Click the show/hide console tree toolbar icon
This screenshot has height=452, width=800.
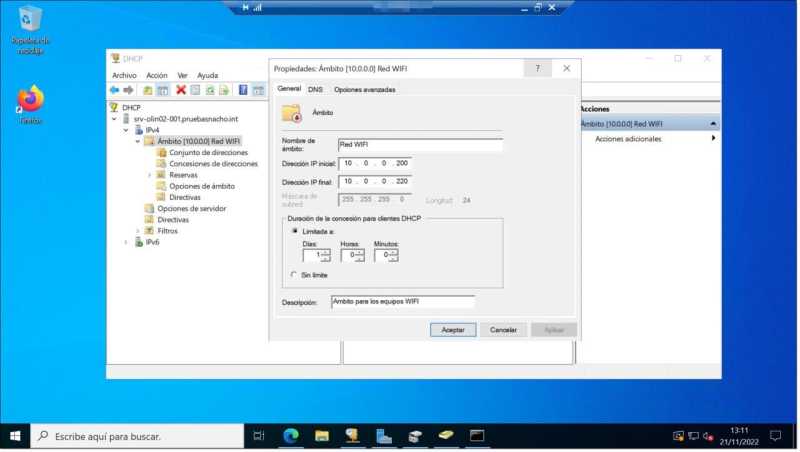(x=163, y=90)
